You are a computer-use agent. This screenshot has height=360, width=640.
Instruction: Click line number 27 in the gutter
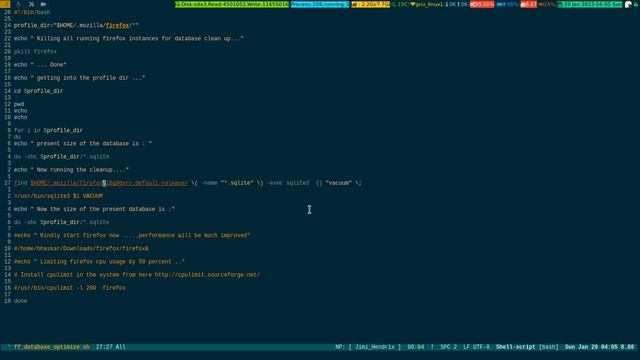[7, 183]
